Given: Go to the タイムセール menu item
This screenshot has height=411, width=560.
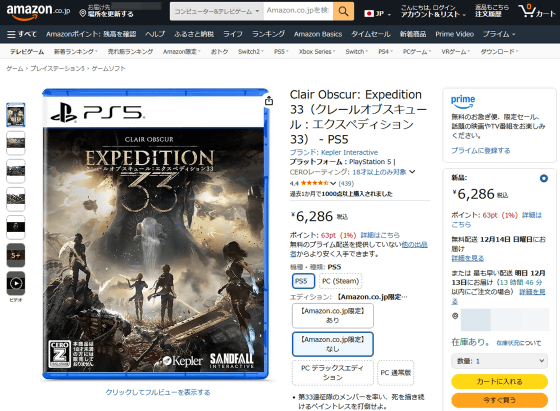Looking at the screenshot, I should coord(371,34).
